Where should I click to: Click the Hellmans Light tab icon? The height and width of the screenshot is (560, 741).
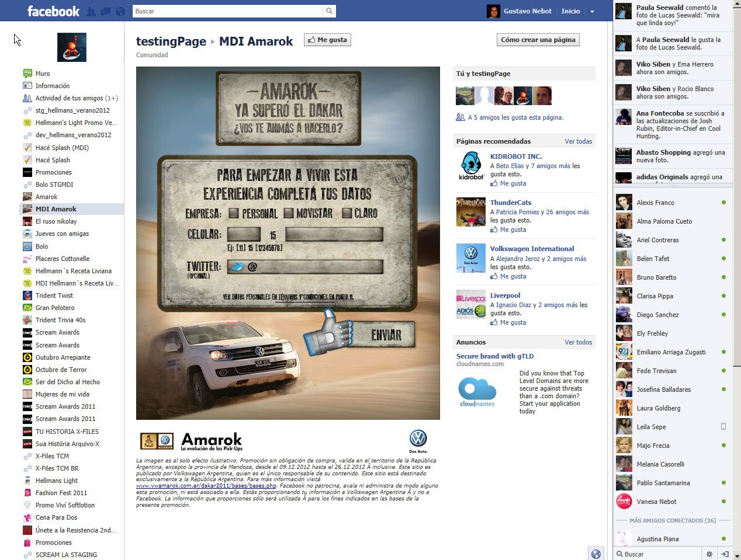27,481
